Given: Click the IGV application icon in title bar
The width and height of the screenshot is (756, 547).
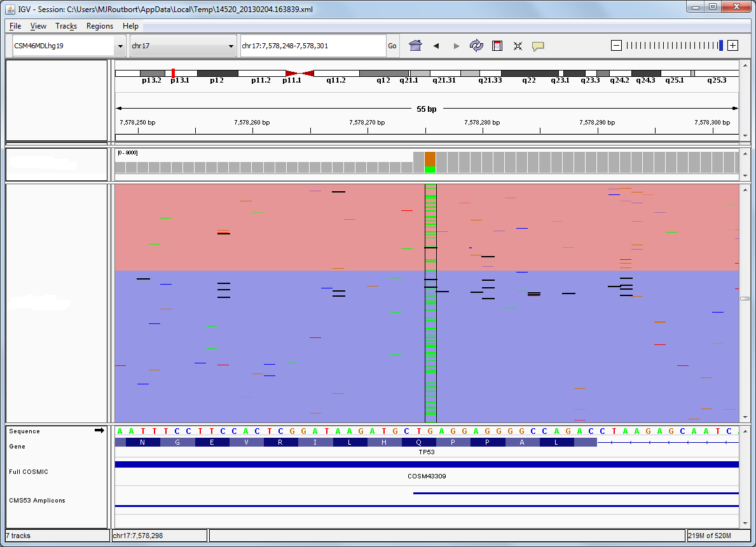Looking at the screenshot, I should click(10, 9).
